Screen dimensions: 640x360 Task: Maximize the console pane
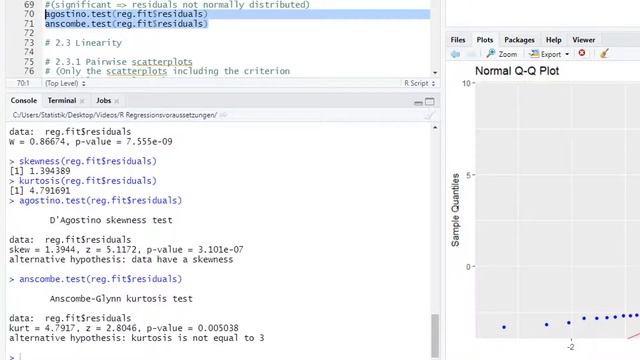point(429,102)
